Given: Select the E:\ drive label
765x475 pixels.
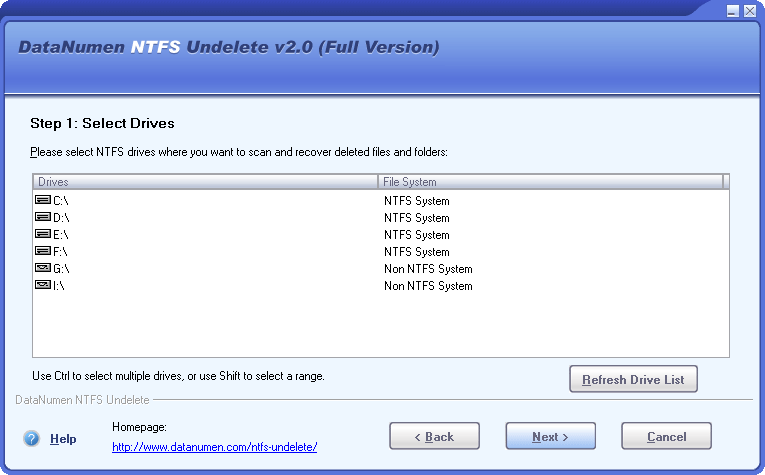Looking at the screenshot, I should pos(60,235).
